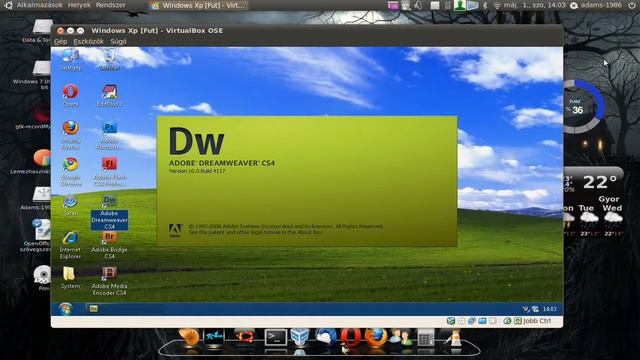
Task: Open the orange shell icon in the dock
Action: pos(190,338)
